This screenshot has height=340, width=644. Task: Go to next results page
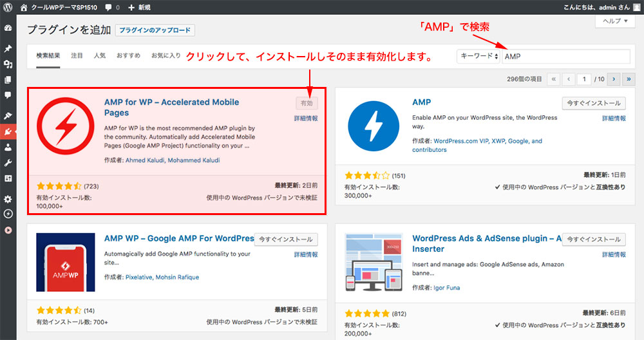(x=614, y=79)
